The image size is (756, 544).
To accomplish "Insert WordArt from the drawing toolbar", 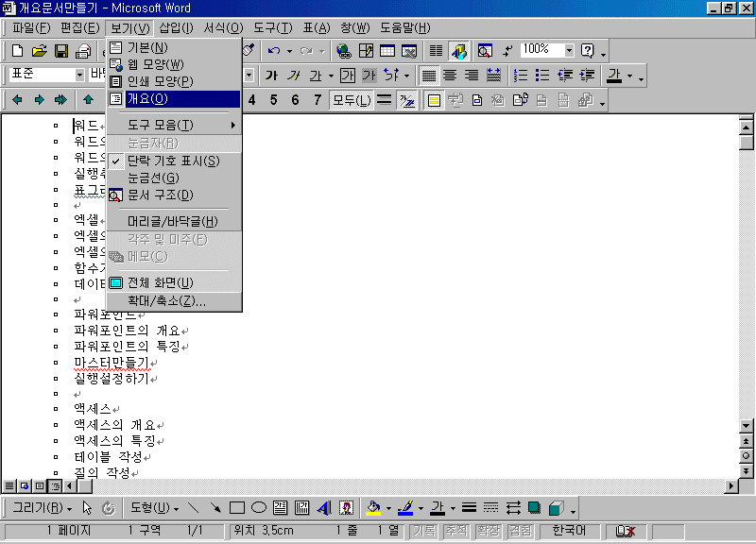I will coord(324,507).
